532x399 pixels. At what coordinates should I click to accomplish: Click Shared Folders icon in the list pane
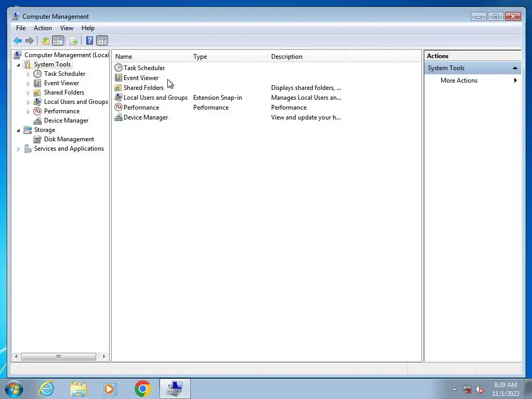click(118, 88)
